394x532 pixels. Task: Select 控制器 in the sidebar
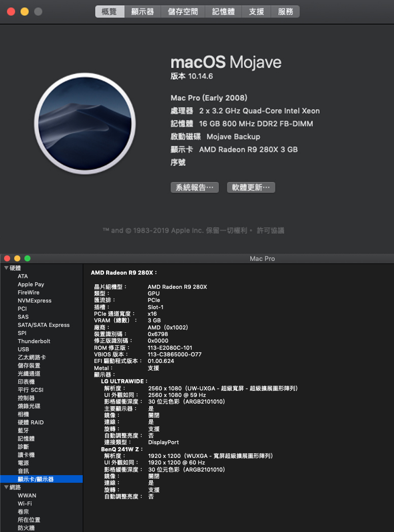(x=26, y=398)
